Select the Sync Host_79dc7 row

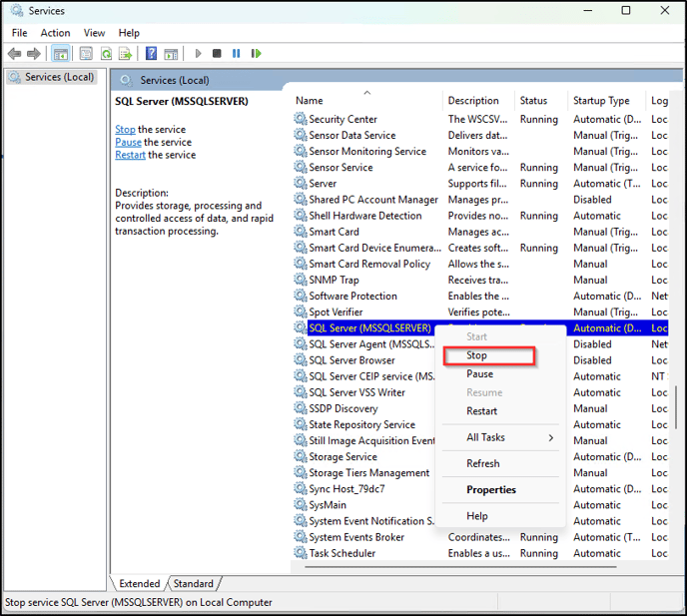pyautogui.click(x=363, y=489)
